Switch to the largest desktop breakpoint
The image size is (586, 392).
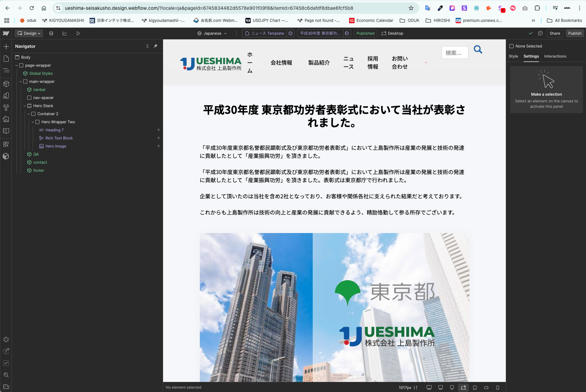[x=429, y=387]
